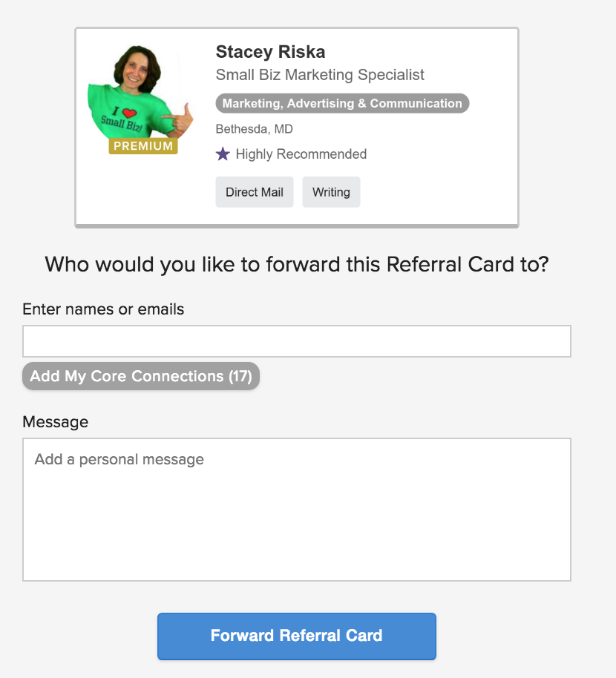Click the personal message text area

tap(296, 509)
